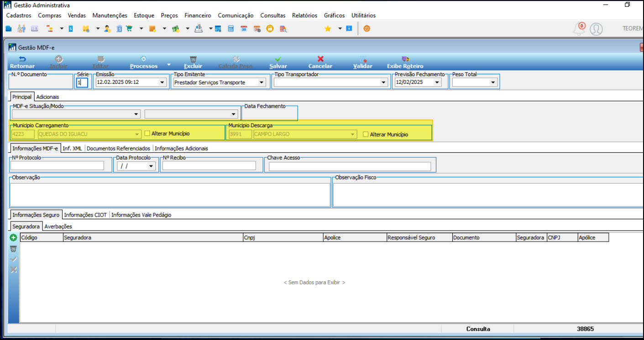Tick Alterar Município for Municipio Descarga

tap(366, 134)
